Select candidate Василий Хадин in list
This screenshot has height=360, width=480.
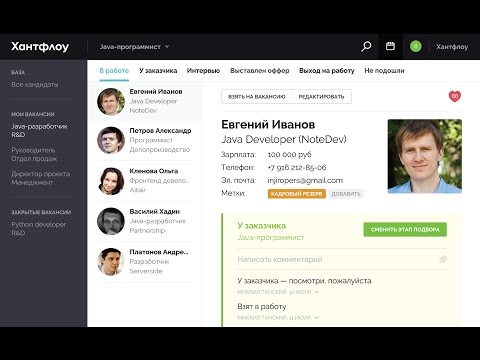[x=145, y=221]
